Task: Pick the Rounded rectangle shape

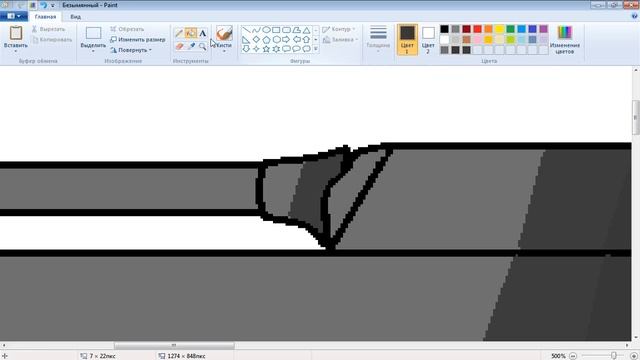Action: click(286, 30)
